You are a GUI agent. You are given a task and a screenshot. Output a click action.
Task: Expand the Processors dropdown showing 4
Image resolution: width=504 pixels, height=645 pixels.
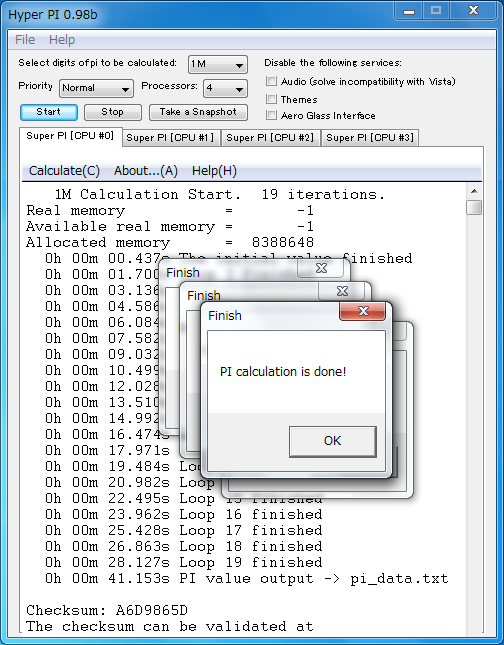click(x=225, y=88)
